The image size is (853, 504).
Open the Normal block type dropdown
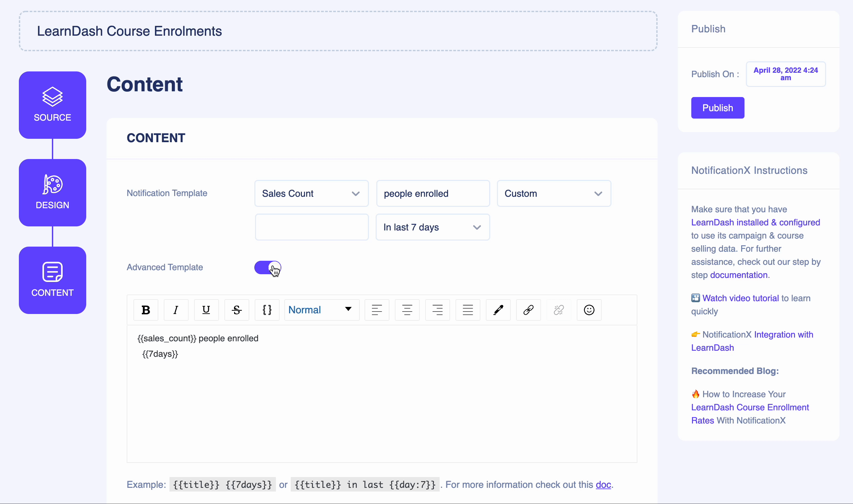coord(322,310)
